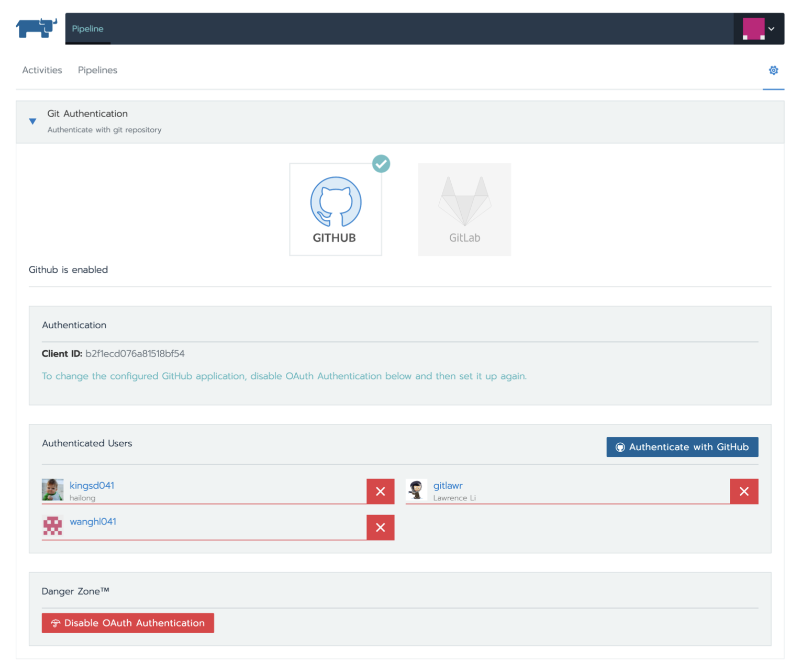
Task: Remove the gitlawr authenticated user
Action: (x=744, y=491)
